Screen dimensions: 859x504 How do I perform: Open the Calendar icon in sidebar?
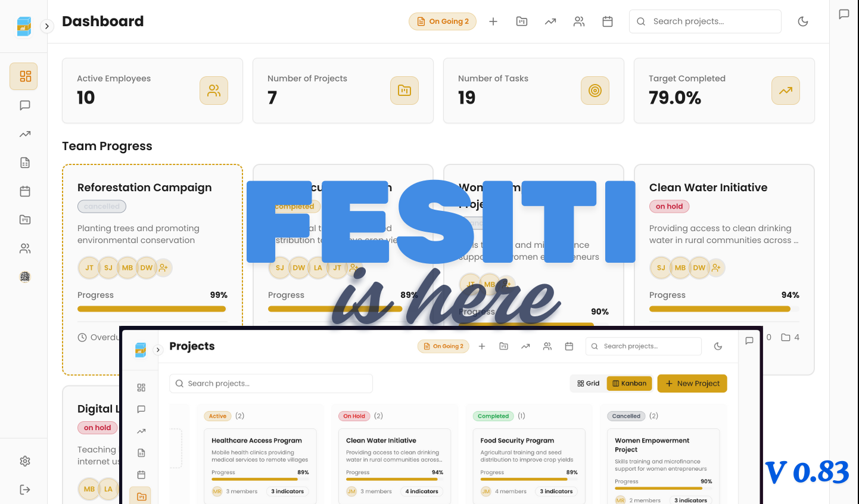pos(24,191)
